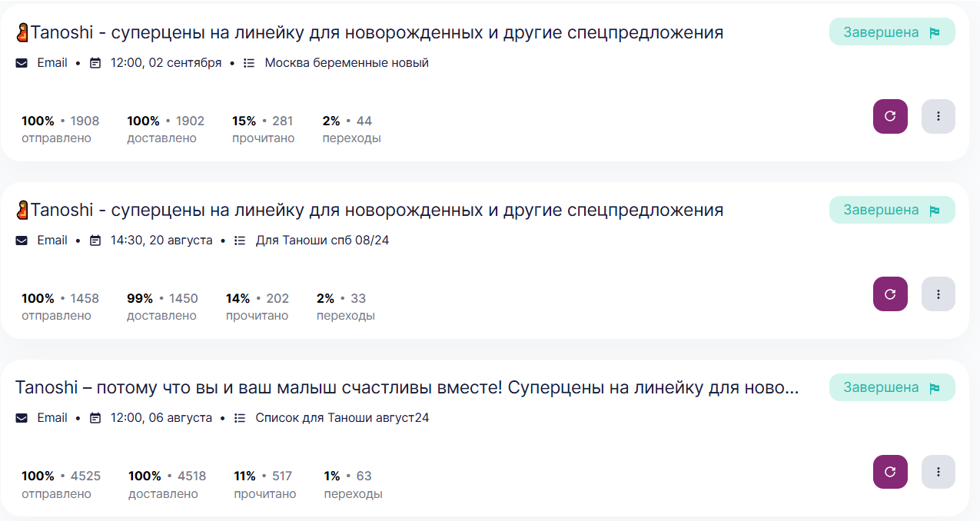
Task: Click calendar icon next to 14:30, 20 августа
Action: 95,241
